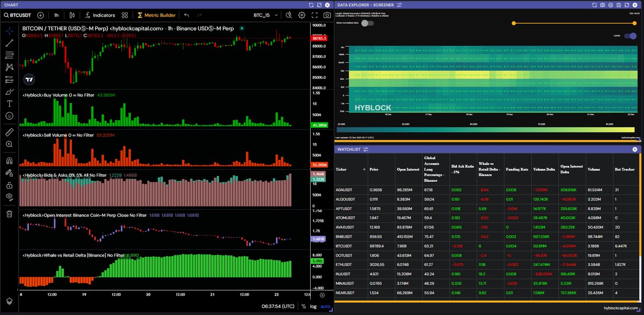Image resolution: width=644 pixels, height=315 pixels.
Task: Sort watchlist by Ticker column arrow
Action: (363, 169)
